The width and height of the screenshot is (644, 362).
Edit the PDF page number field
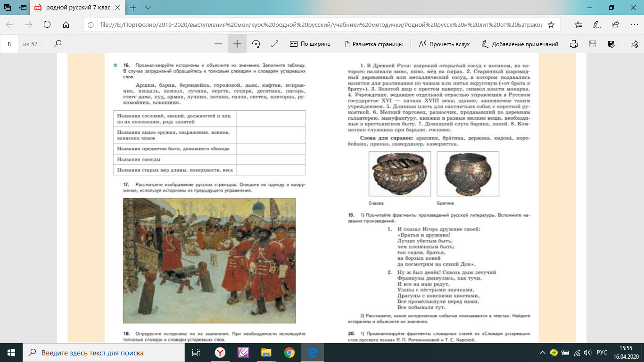(9, 44)
